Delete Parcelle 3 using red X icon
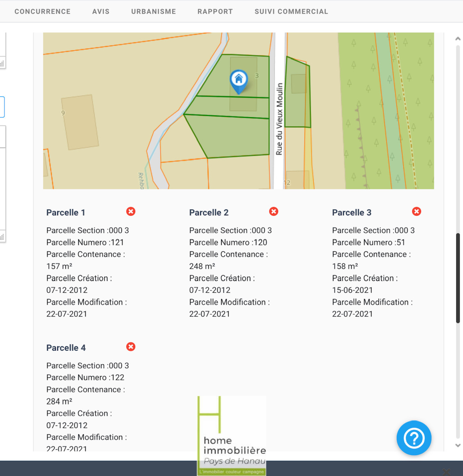This screenshot has height=476, width=463. 416,211
